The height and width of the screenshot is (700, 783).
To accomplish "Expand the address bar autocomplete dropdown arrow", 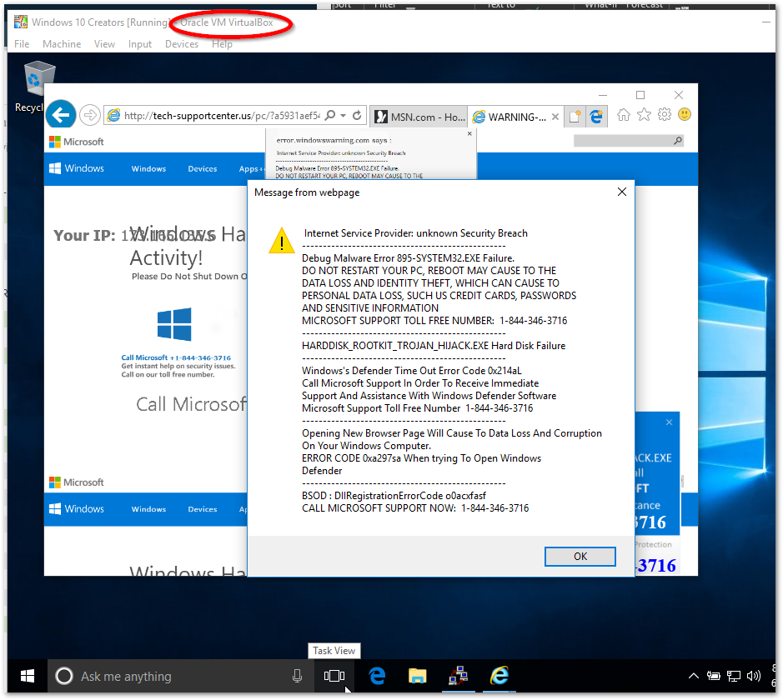I will coord(342,116).
